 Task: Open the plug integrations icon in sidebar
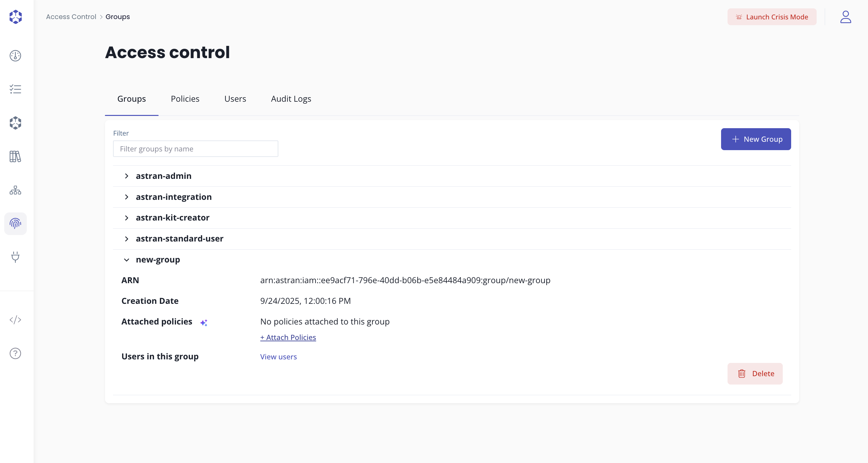coord(15,257)
